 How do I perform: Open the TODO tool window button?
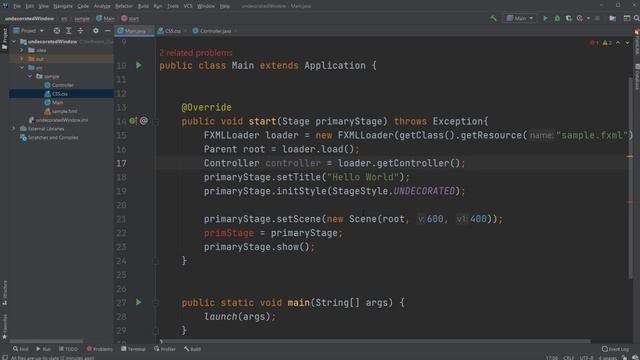click(x=69, y=349)
